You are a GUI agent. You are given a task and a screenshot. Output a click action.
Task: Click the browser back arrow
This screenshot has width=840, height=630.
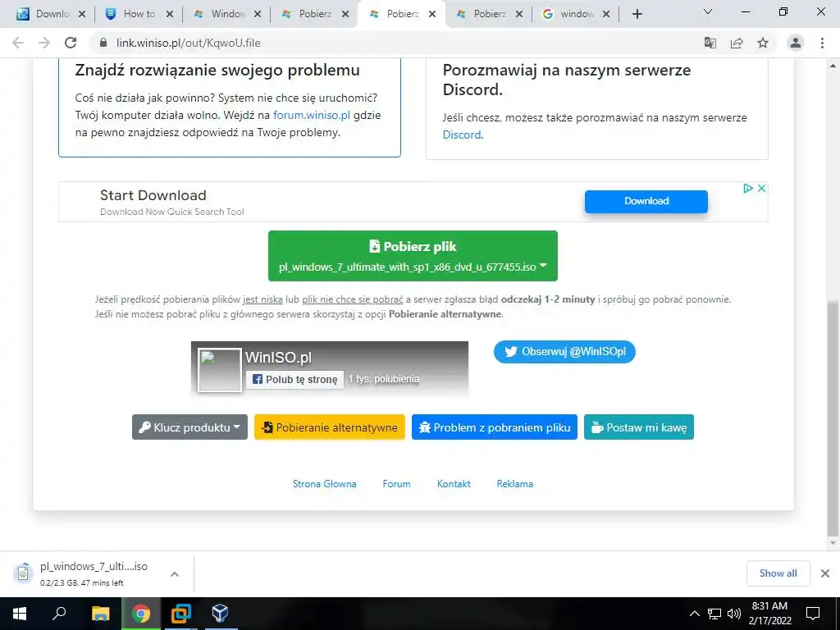click(18, 43)
